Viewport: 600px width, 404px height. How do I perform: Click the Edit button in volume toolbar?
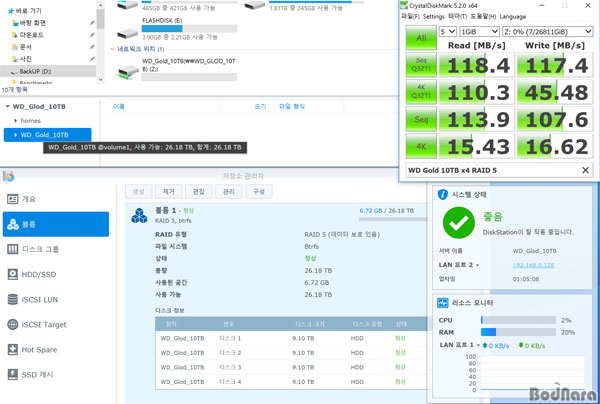[199, 192]
